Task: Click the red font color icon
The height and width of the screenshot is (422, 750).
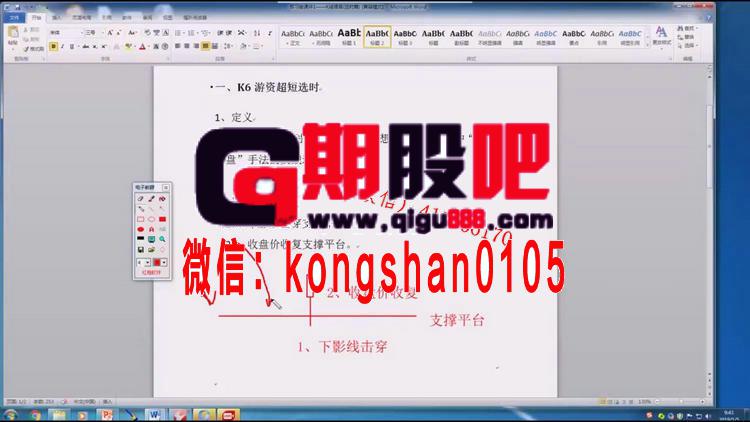Action: pyautogui.click(x=143, y=46)
